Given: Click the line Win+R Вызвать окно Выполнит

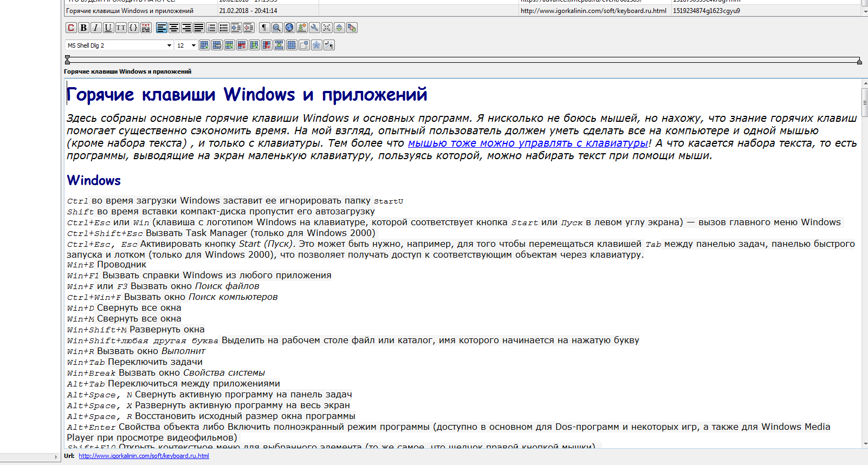Looking at the screenshot, I should tap(136, 351).
